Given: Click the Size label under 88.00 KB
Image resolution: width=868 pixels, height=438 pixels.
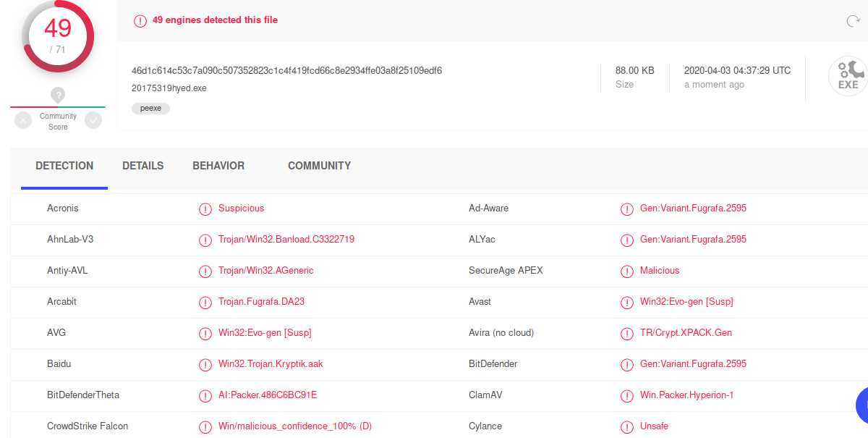Looking at the screenshot, I should click(624, 85).
